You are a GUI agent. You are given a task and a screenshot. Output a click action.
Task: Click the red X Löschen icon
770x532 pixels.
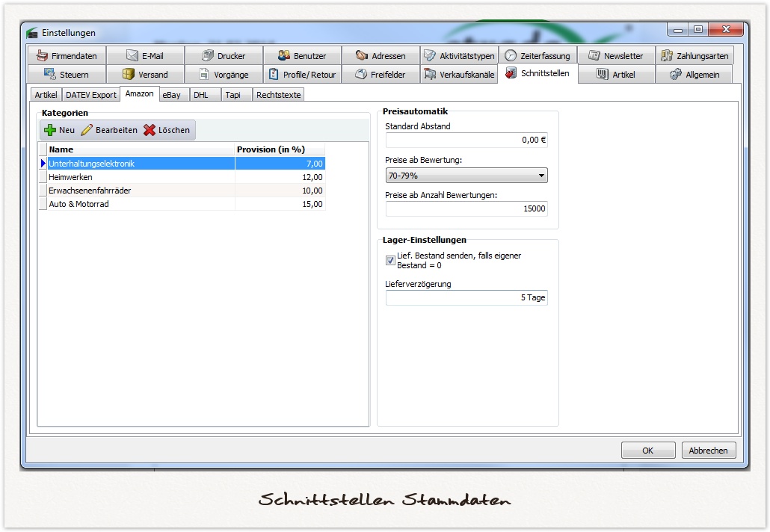(150, 130)
